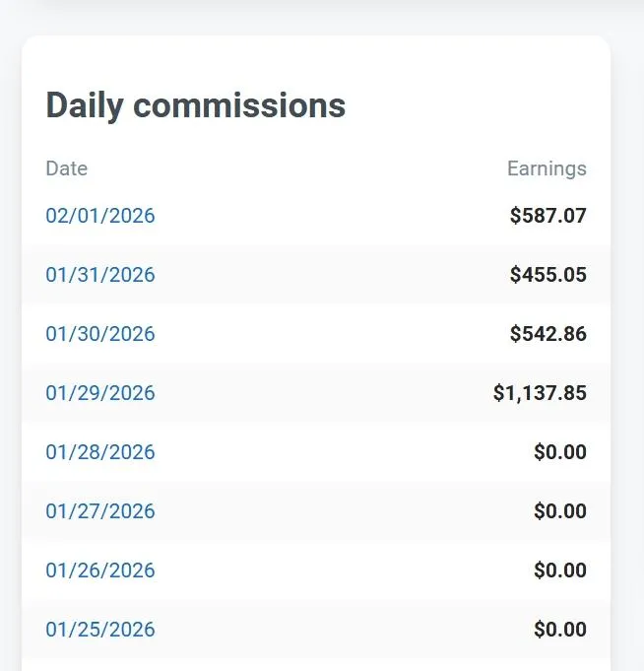Select the $0.00 amount for 01/25/2026
Image resolution: width=644 pixels, height=671 pixels.
[559, 630]
